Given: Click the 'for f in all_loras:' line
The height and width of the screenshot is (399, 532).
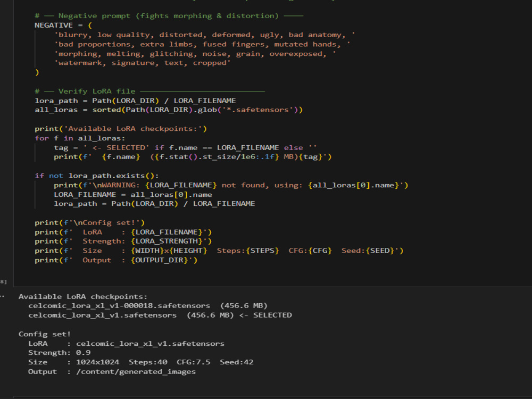Looking at the screenshot, I should point(80,138).
